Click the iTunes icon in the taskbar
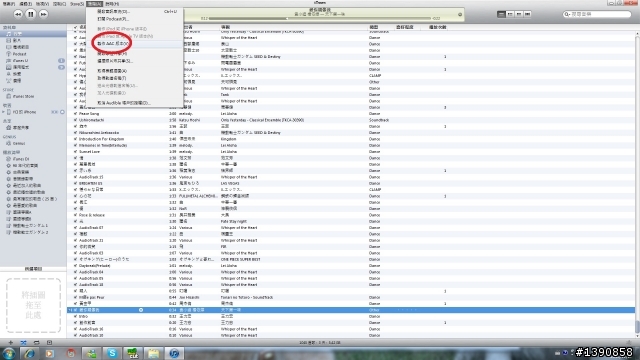This screenshot has width=640, height=360. (174, 353)
